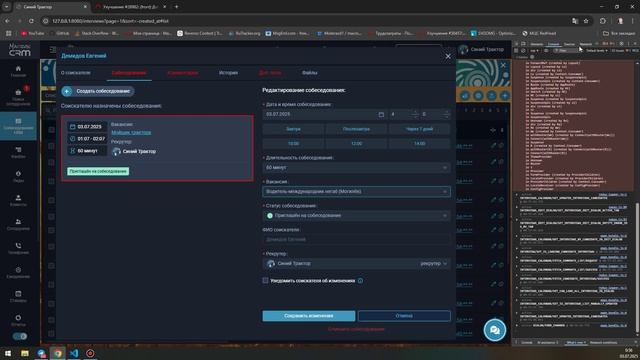Click Сохранить изменения button
Viewport: 640px width, 360px height.
[x=309, y=316]
